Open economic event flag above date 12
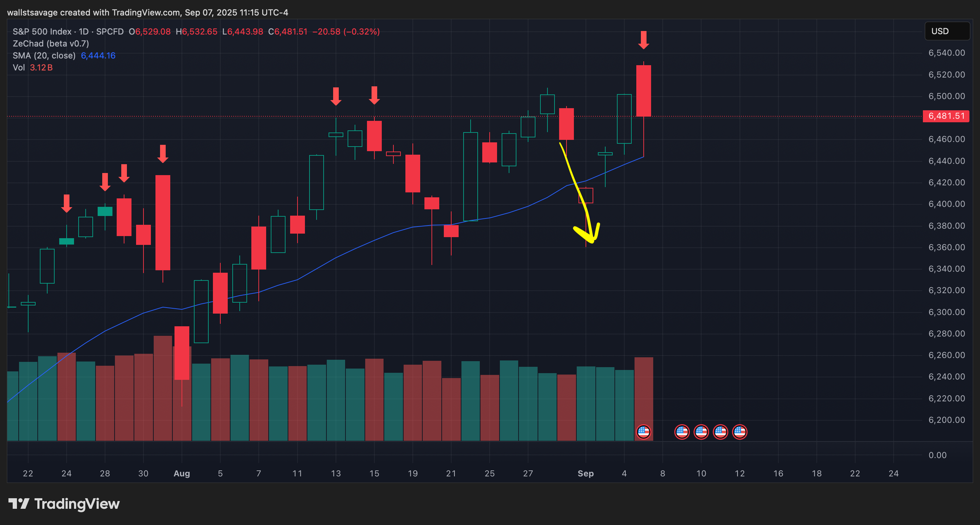This screenshot has width=980, height=525. (x=740, y=432)
